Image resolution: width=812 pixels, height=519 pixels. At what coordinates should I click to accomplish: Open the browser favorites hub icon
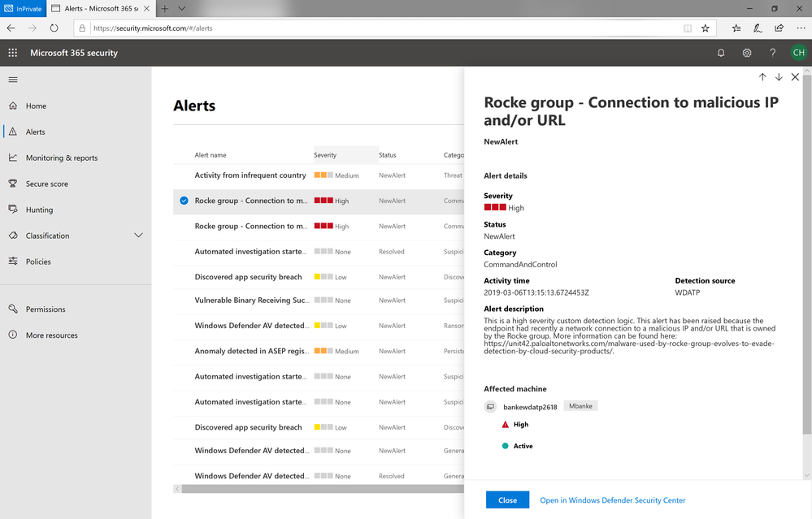coord(736,28)
